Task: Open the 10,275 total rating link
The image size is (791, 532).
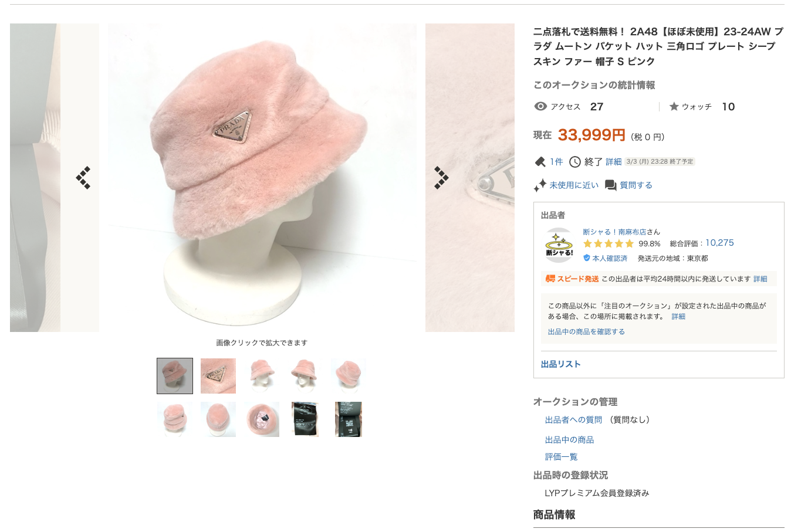Action: (719, 243)
